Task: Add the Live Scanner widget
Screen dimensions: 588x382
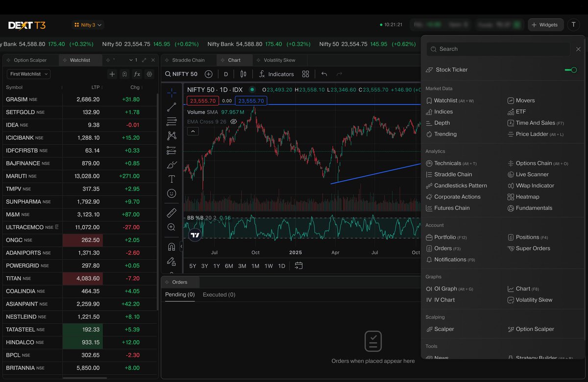Action: coord(528,174)
